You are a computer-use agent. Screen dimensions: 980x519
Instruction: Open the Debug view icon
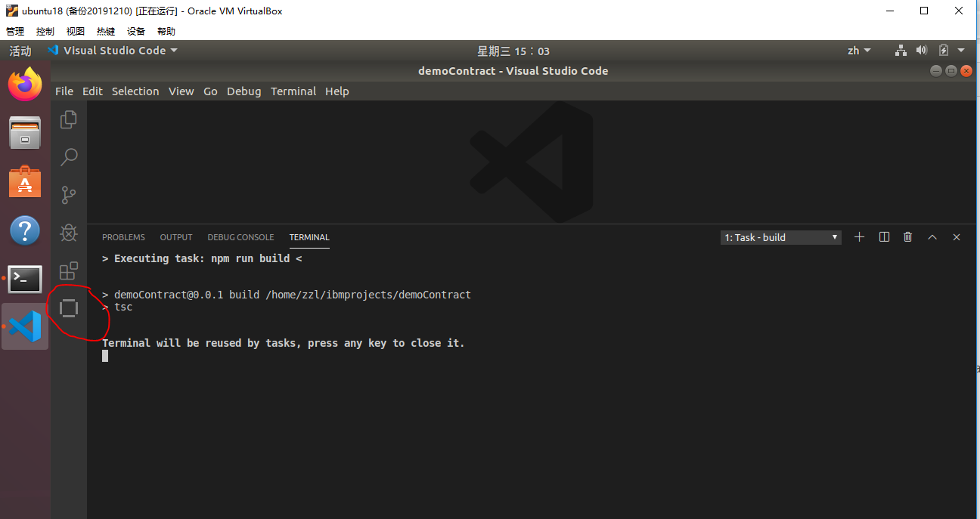point(69,233)
